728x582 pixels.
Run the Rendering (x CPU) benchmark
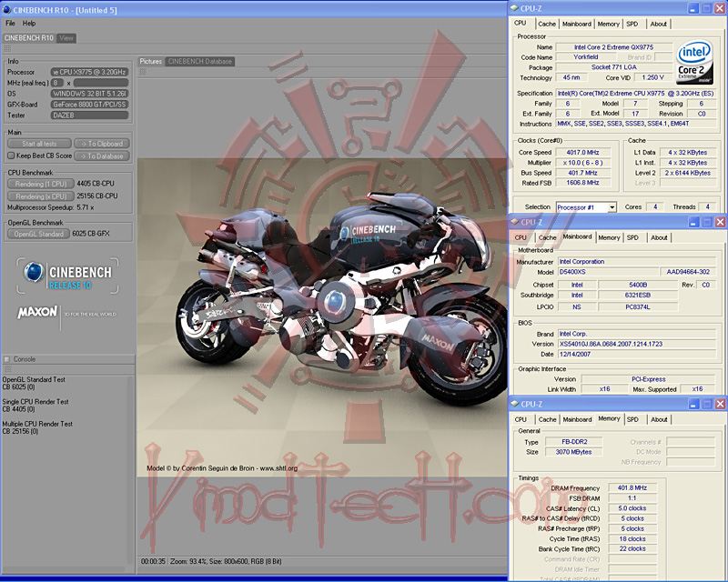click(x=40, y=196)
